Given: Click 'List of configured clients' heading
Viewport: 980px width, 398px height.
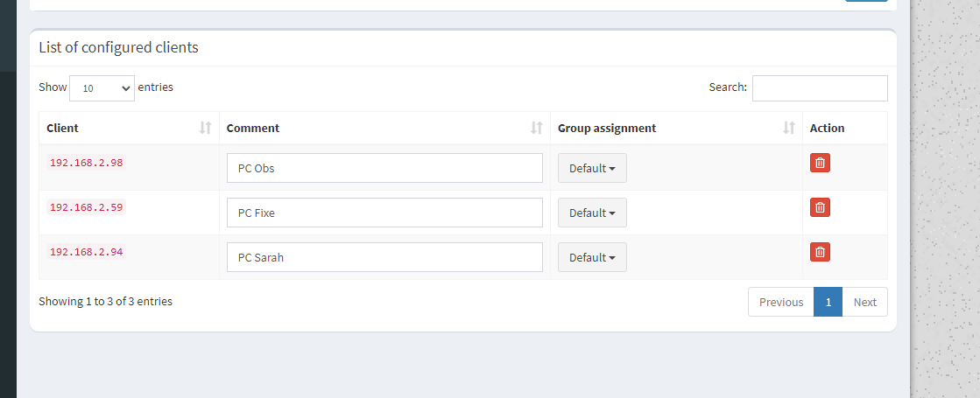Looking at the screenshot, I should pos(119,47).
